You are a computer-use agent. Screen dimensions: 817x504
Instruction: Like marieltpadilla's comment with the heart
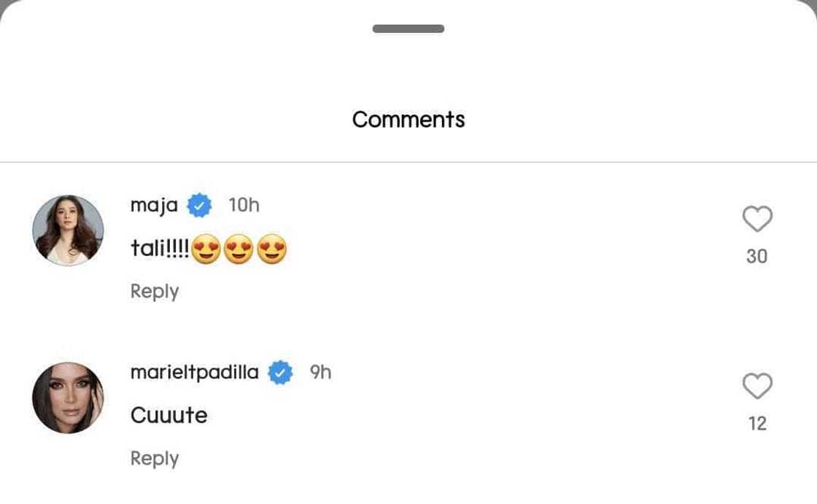coord(756,386)
